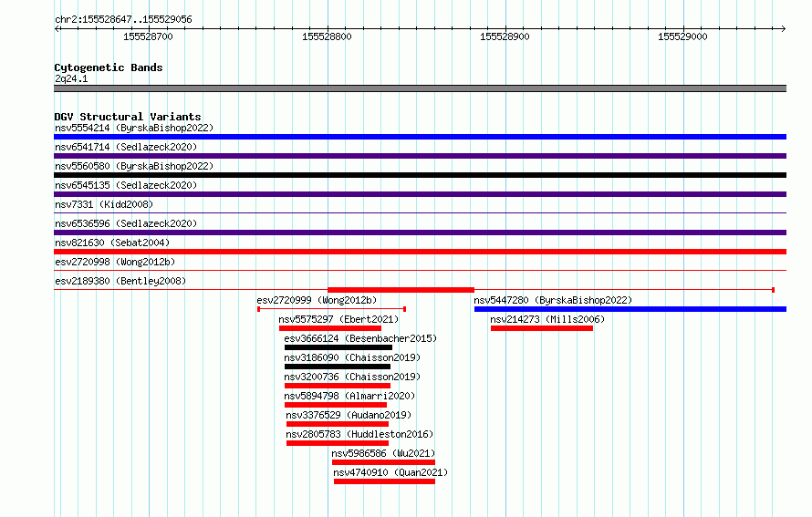Image resolution: width=812 pixels, height=517 pixels.
Task: Click the nsv5560580 (ByrskaBishop2022) label
Action: tap(134, 166)
